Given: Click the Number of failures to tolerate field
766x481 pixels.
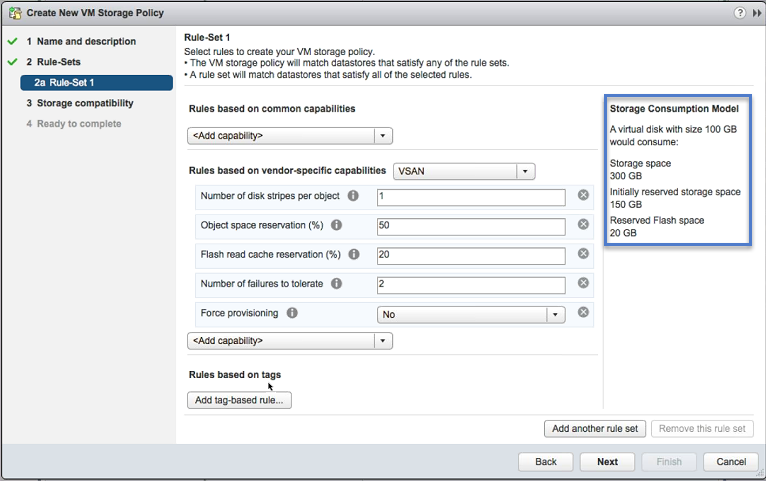Looking at the screenshot, I should click(471, 284).
